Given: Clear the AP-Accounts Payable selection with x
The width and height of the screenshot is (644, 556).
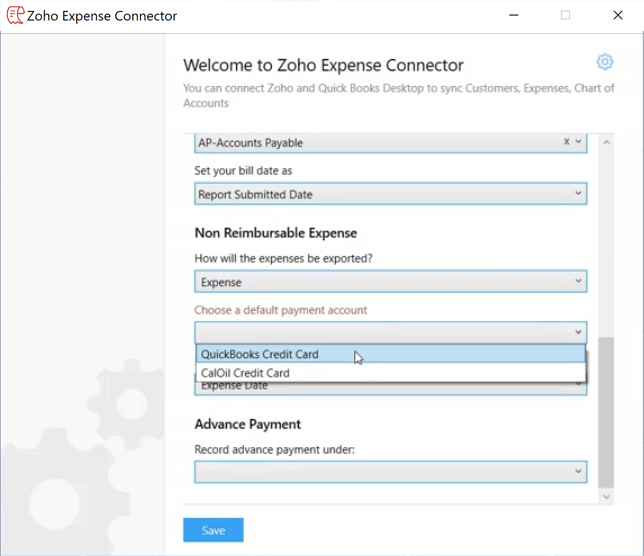Looking at the screenshot, I should (566, 142).
